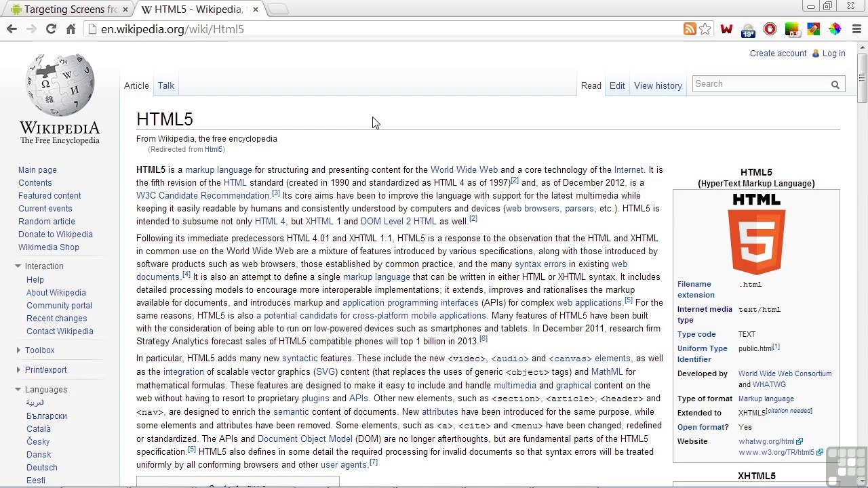Open a Random article
Image resolution: width=868 pixels, height=488 pixels.
(x=47, y=222)
